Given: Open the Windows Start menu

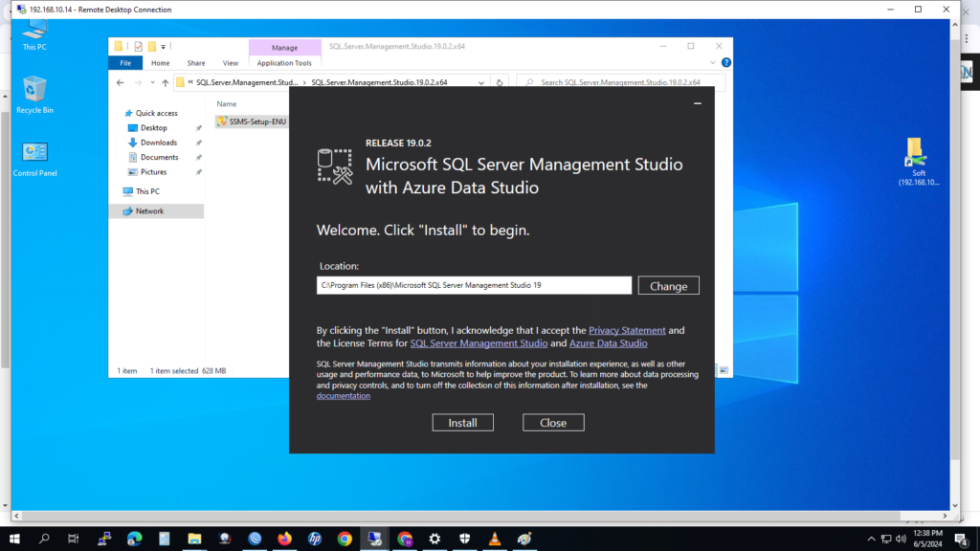Looking at the screenshot, I should coord(14,539).
